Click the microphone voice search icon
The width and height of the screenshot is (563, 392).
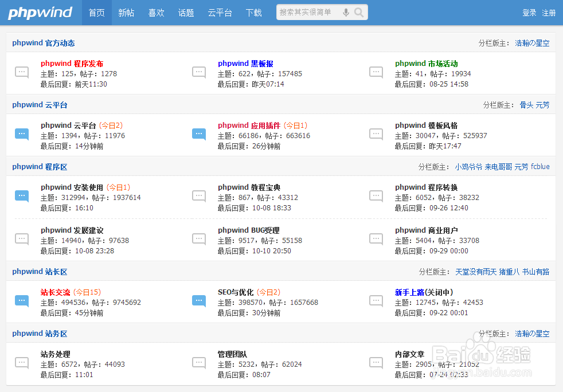346,13
